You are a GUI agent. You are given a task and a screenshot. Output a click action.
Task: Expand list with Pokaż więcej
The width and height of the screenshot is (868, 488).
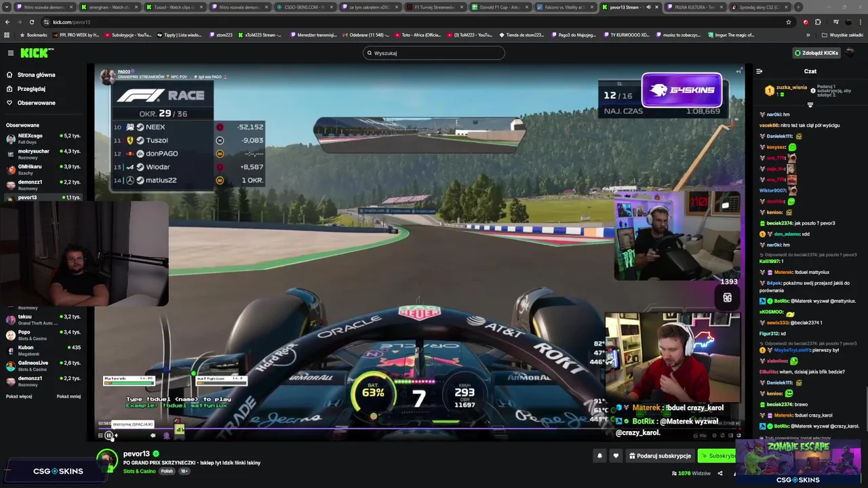pyautogui.click(x=19, y=396)
